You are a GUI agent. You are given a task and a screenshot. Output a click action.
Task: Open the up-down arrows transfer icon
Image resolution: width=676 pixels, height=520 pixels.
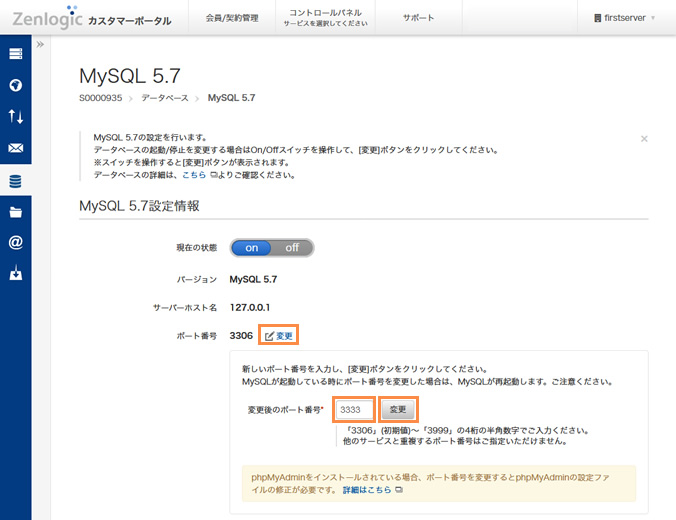click(x=16, y=116)
